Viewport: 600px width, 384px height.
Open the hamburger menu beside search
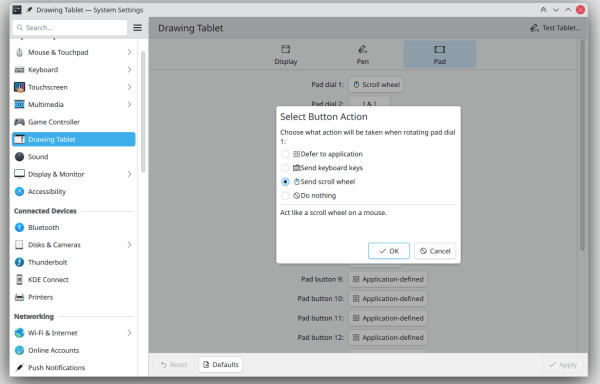tap(137, 28)
